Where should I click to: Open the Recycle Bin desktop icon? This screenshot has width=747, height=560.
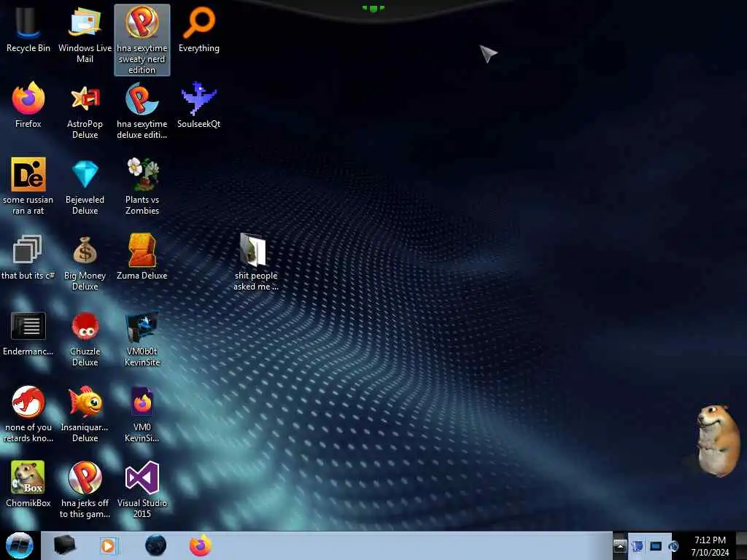28,29
